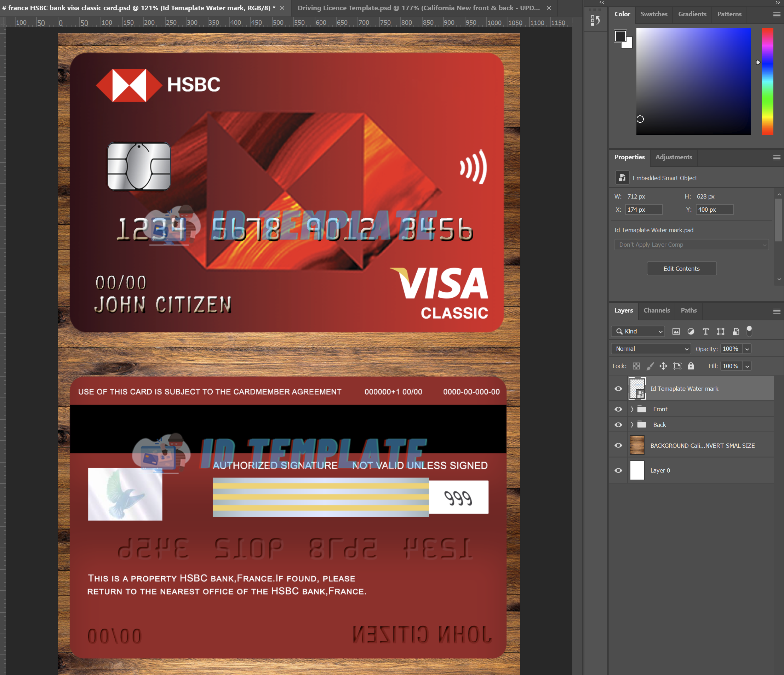The width and height of the screenshot is (784, 675).
Task: Select the Layers tab
Action: click(624, 310)
